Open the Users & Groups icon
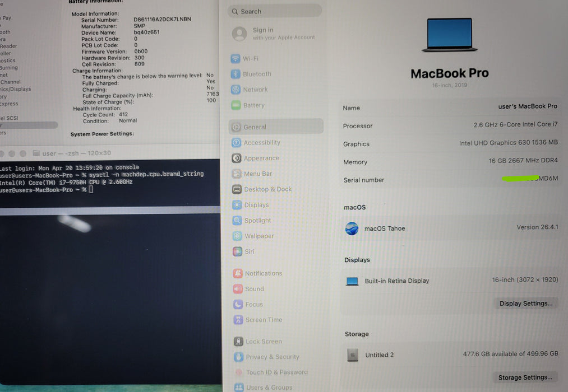 point(239,388)
